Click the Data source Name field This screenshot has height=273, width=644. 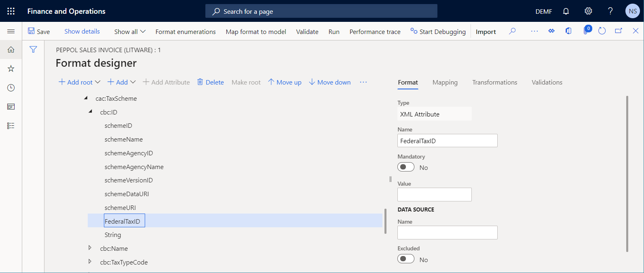pos(448,233)
